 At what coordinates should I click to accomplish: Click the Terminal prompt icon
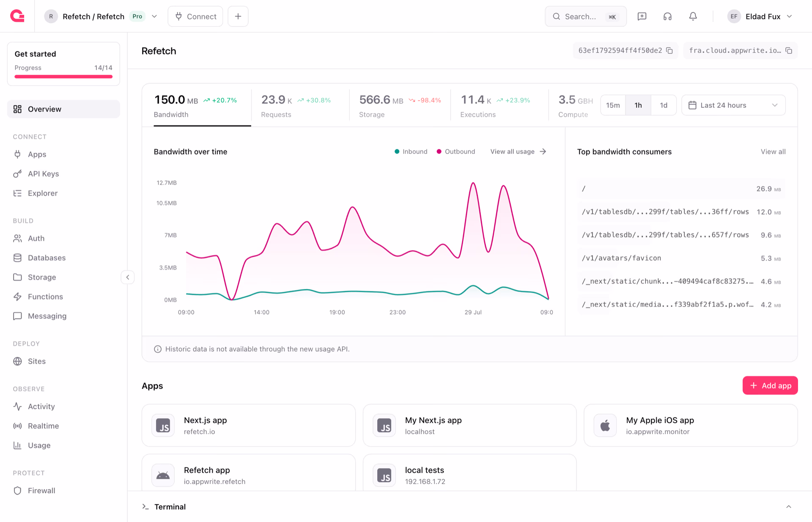[x=145, y=506]
